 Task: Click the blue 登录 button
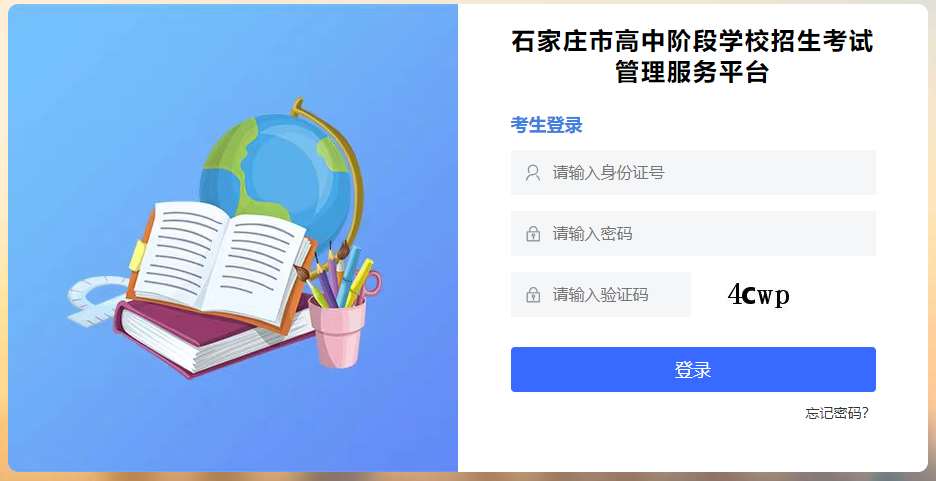click(x=693, y=369)
